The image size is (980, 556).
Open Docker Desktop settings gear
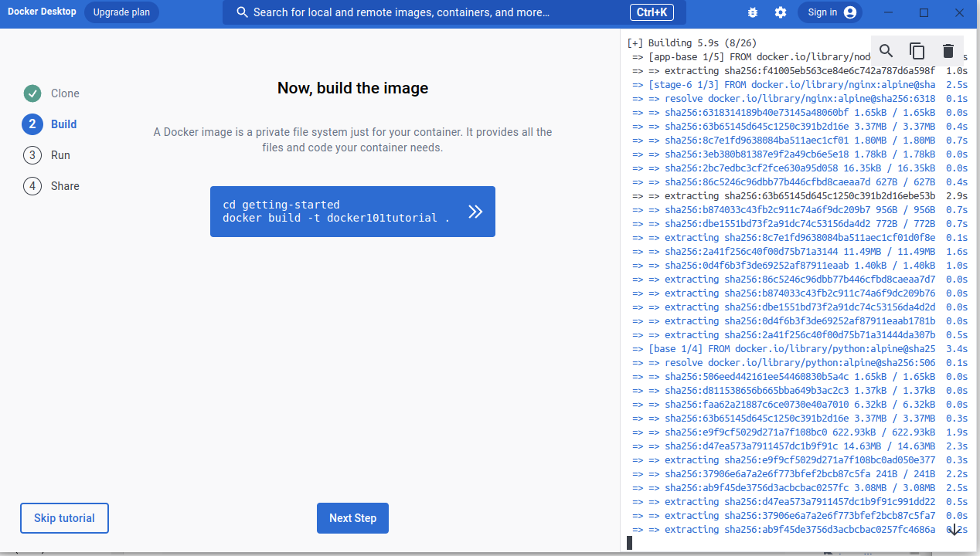[781, 12]
